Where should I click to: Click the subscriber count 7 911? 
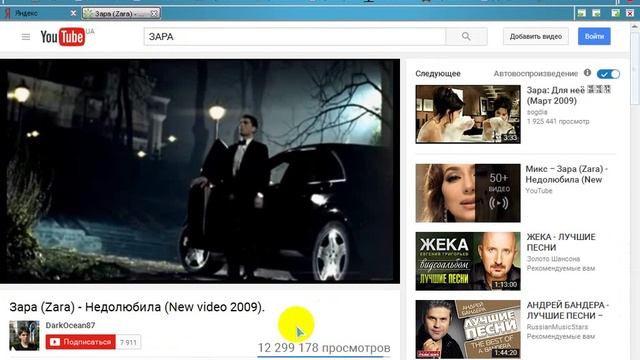128,342
